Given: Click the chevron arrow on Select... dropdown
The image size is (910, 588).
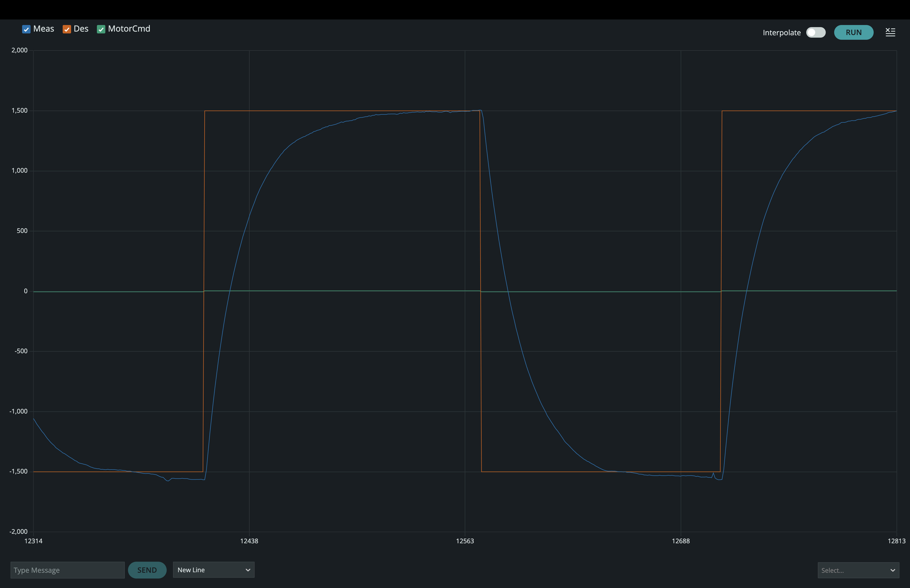Looking at the screenshot, I should pyautogui.click(x=892, y=570).
